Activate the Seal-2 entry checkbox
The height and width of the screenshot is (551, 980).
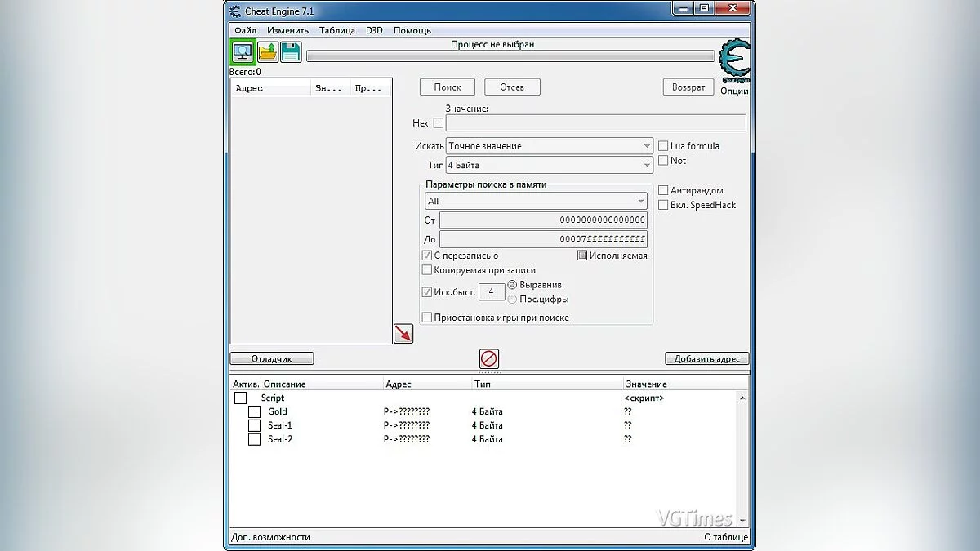click(254, 439)
